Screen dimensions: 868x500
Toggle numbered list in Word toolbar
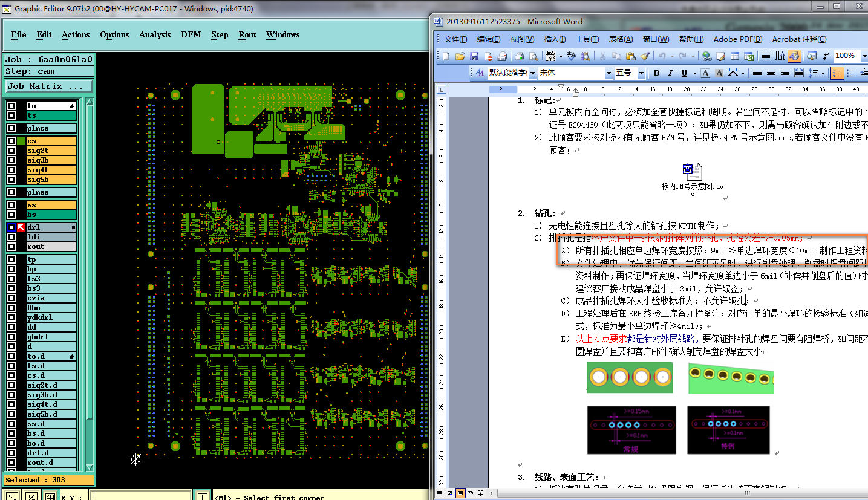click(837, 73)
